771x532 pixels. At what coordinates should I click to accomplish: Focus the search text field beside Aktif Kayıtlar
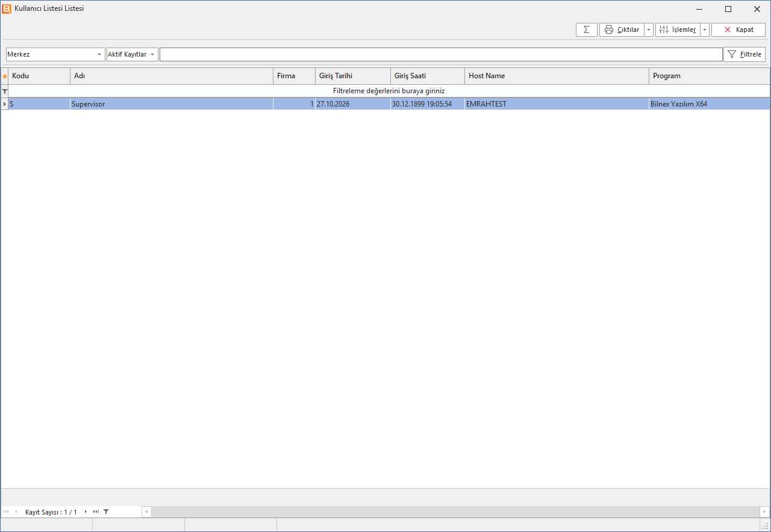coord(441,54)
